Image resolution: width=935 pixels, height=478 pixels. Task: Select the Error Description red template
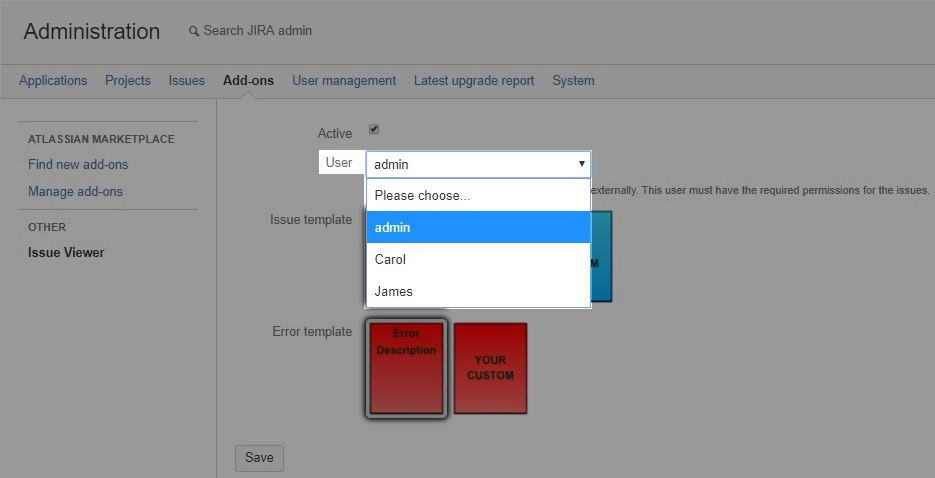[406, 368]
